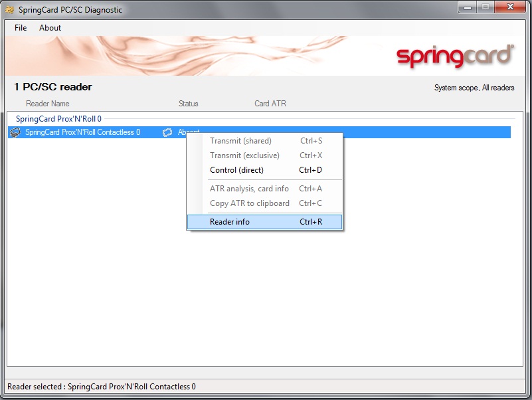Click the SpringCard app icon in the title bar
The width and height of the screenshot is (532, 400).
[9, 9]
